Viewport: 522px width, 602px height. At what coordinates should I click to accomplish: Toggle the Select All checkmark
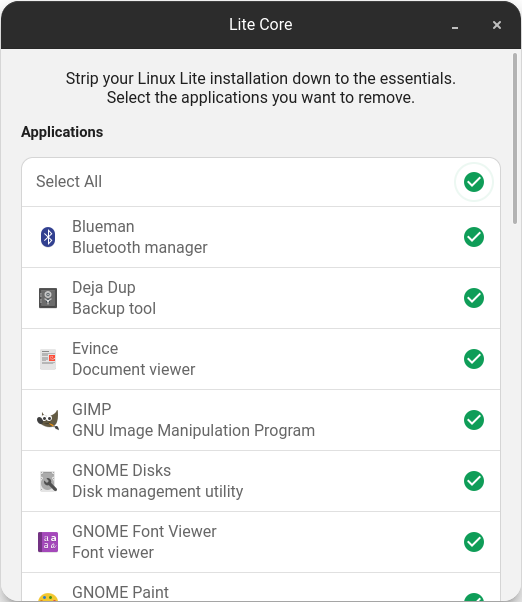click(474, 182)
